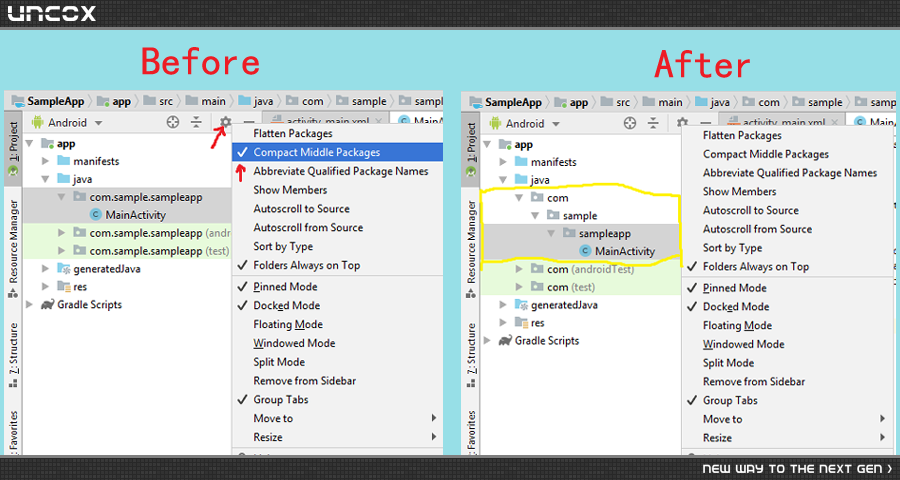Select Remove from Sidebar in After menu
The image size is (900, 480).
coord(788,381)
